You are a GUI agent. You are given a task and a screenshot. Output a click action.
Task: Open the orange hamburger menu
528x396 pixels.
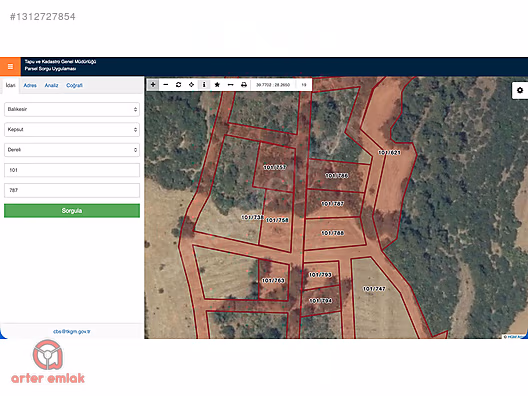click(x=10, y=66)
